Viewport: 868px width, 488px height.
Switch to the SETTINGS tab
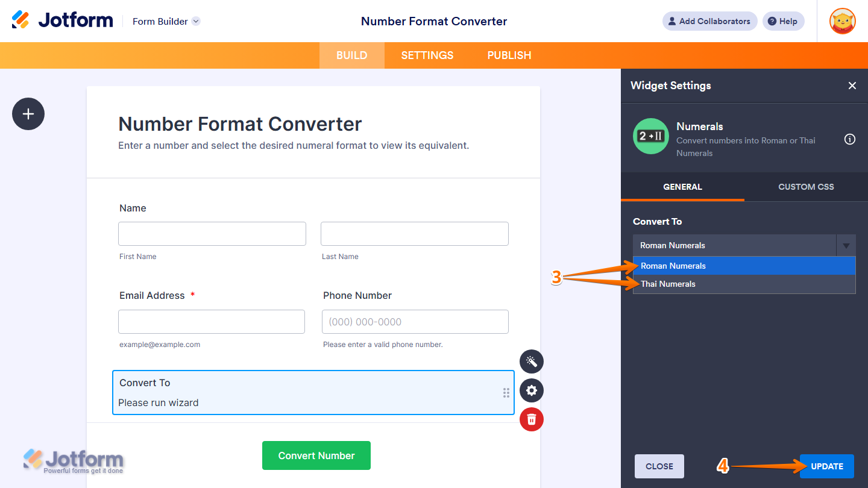[427, 55]
